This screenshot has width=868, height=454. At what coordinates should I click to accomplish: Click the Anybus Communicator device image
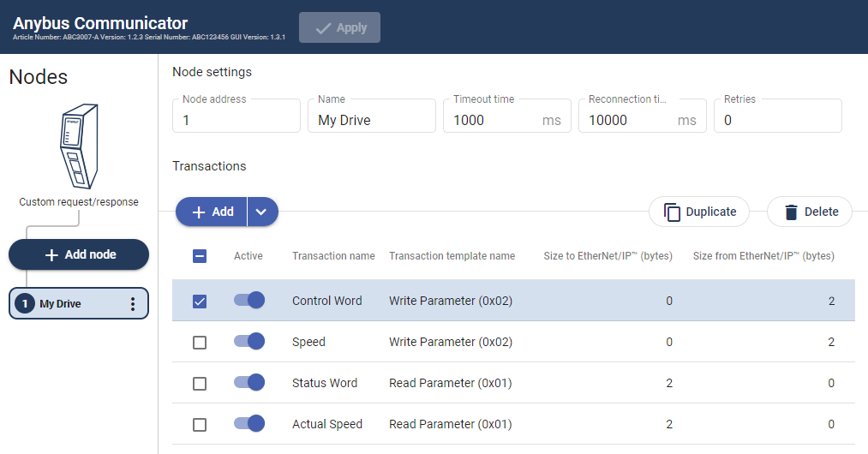click(x=77, y=149)
